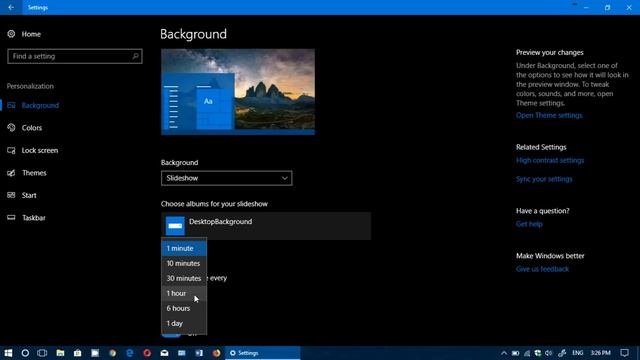640x360 pixels.
Task: Select the DesktopBackground album
Action: click(266, 226)
